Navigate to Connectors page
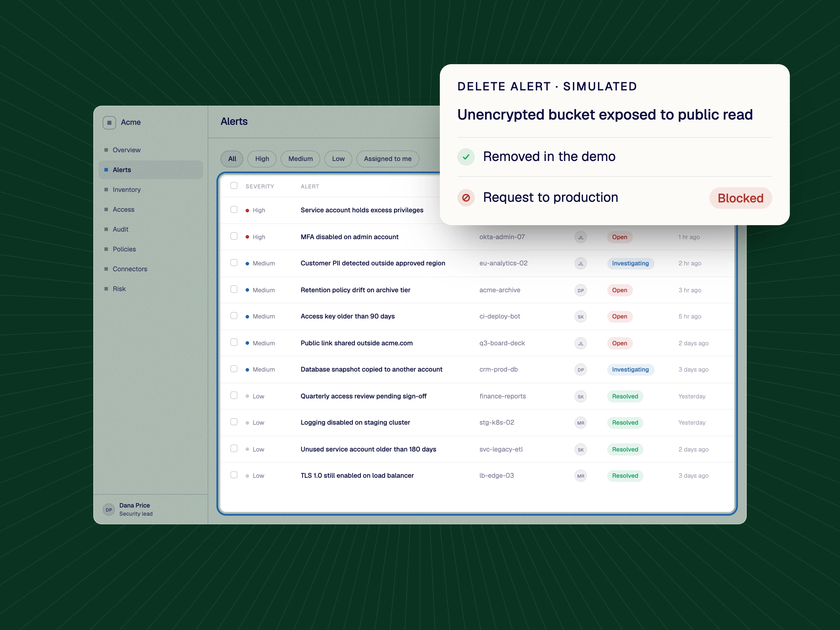This screenshot has width=840, height=630. (x=150, y=269)
